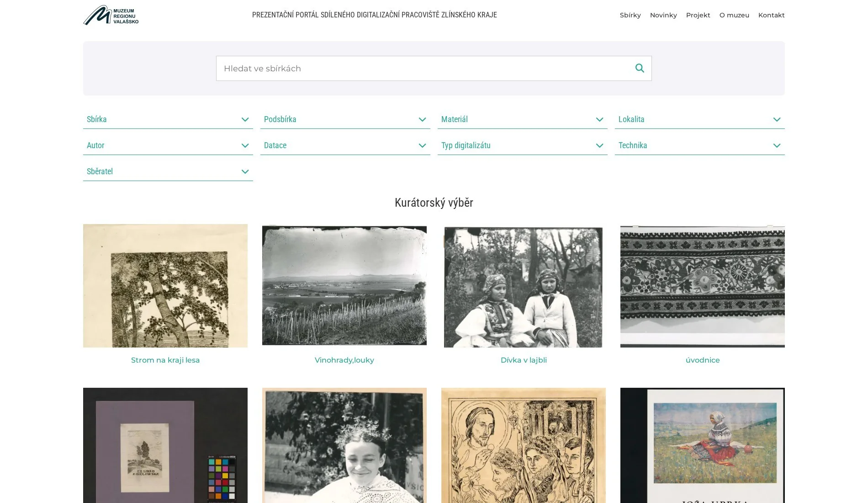Open the Kontakt page
Viewport: 868px width, 503px height.
pyautogui.click(x=771, y=15)
